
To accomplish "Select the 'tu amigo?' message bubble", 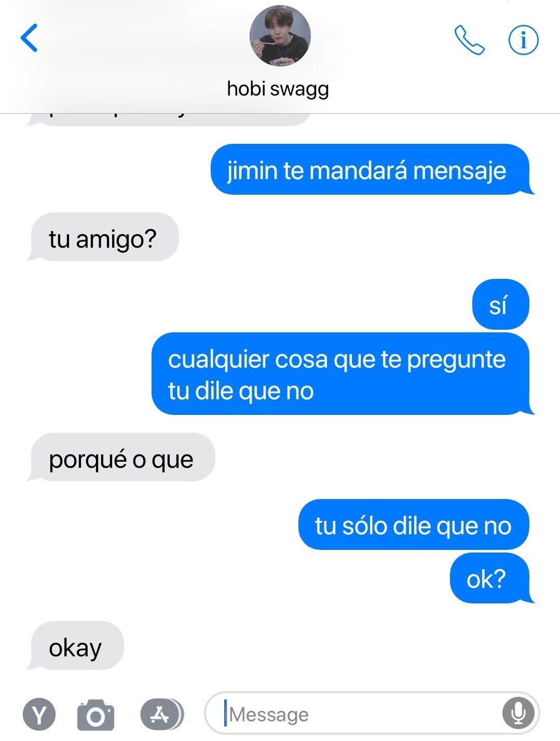I will coord(103,237).
